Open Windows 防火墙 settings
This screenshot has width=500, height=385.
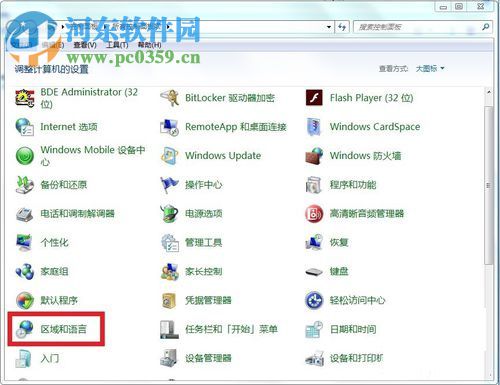[x=353, y=156]
